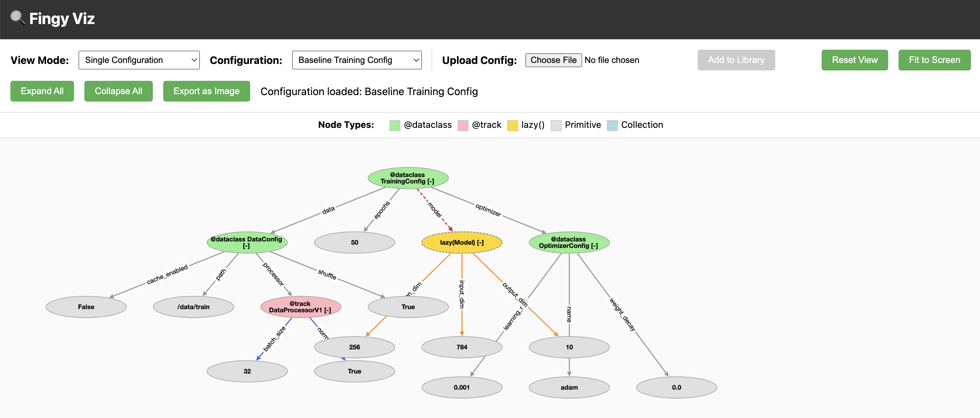Export the graph as image

tap(206, 91)
